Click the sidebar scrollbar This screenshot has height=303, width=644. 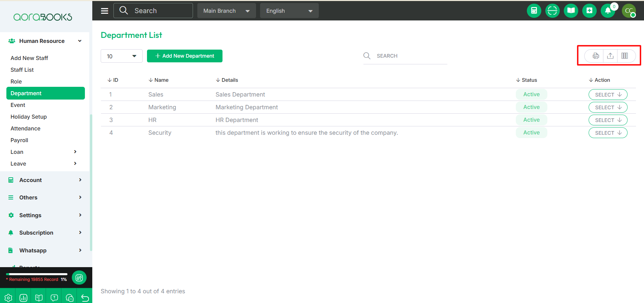point(91,183)
